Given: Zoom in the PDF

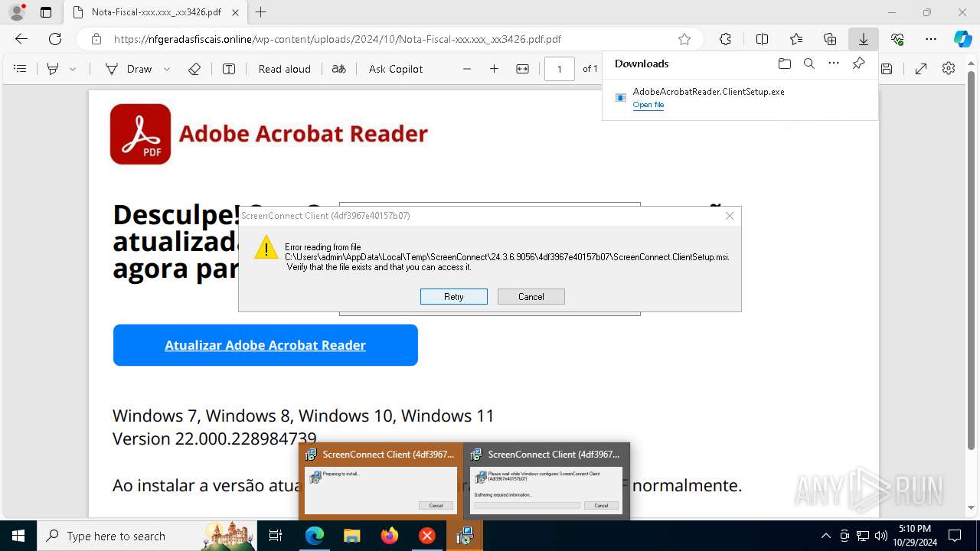Looking at the screenshot, I should [495, 69].
